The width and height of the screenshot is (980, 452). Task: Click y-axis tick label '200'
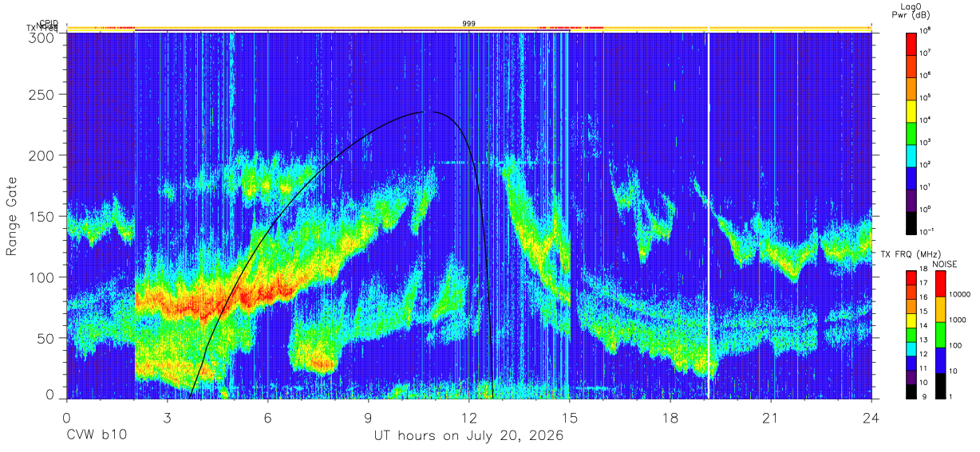click(x=41, y=155)
